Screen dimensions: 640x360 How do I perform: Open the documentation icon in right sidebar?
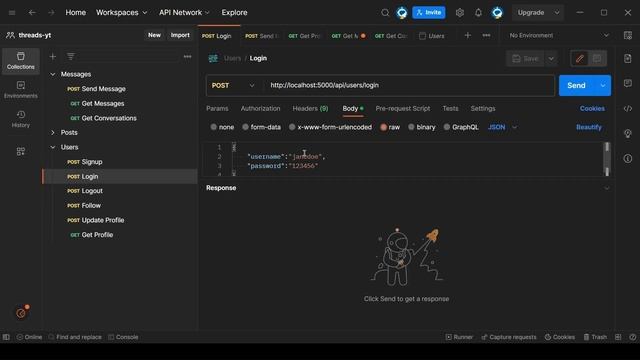(628, 58)
